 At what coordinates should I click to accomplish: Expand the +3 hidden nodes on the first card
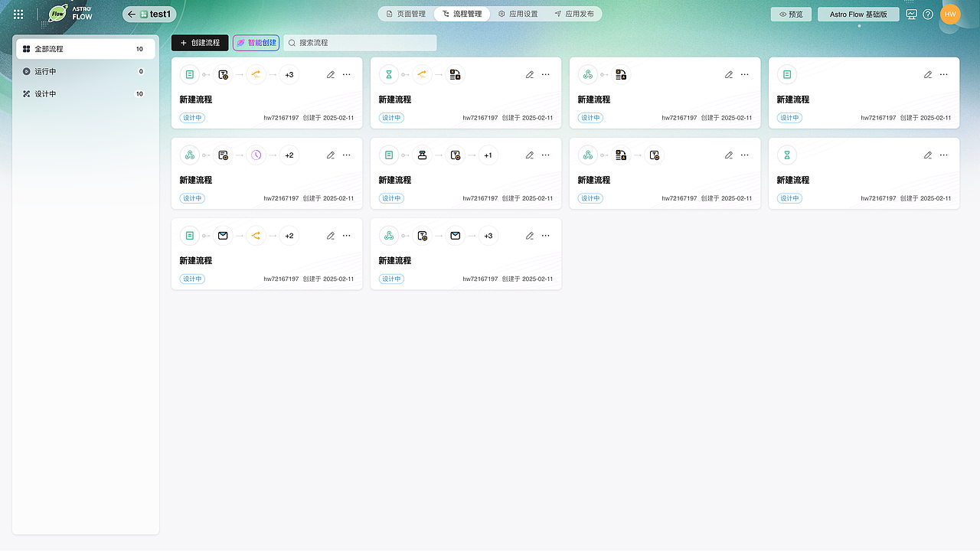(289, 74)
